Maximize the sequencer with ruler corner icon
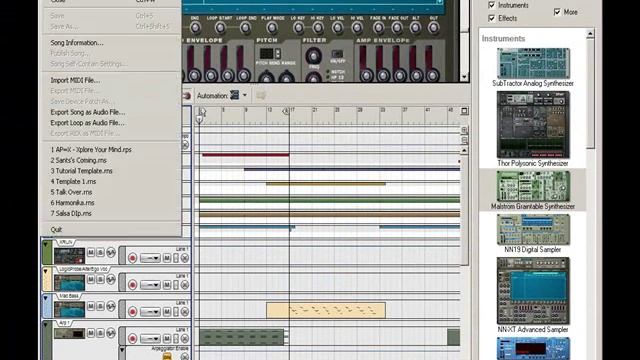640x360 pixels. tap(464, 111)
